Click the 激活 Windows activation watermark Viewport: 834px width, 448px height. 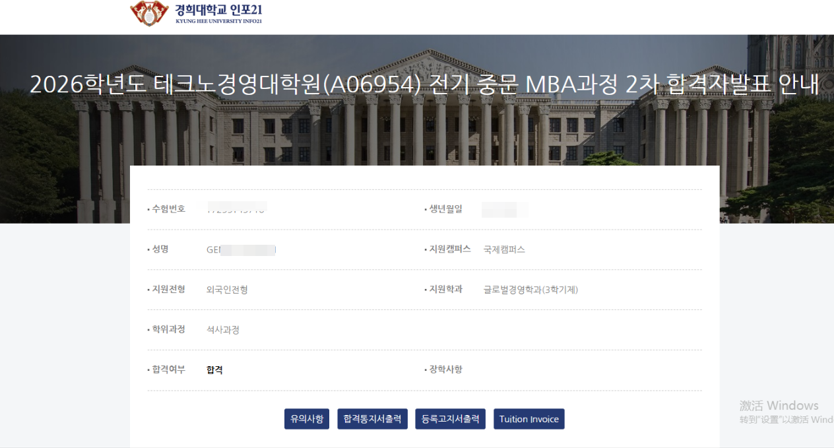[x=780, y=406]
